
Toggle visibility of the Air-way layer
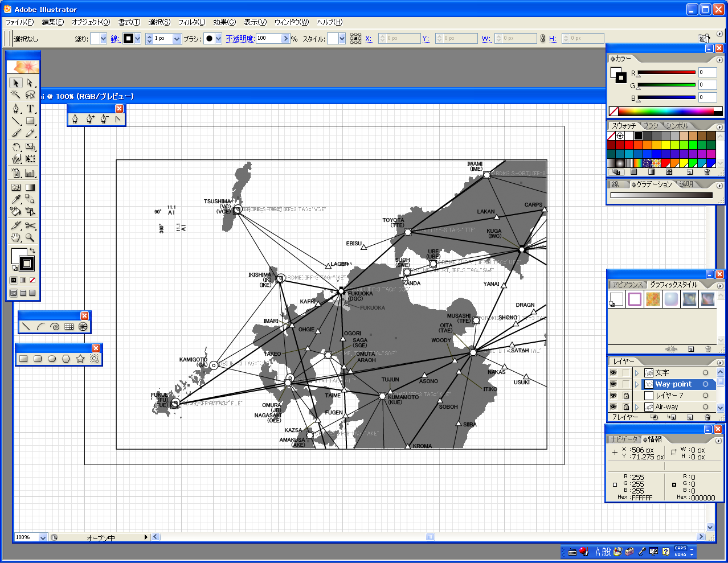click(x=614, y=407)
